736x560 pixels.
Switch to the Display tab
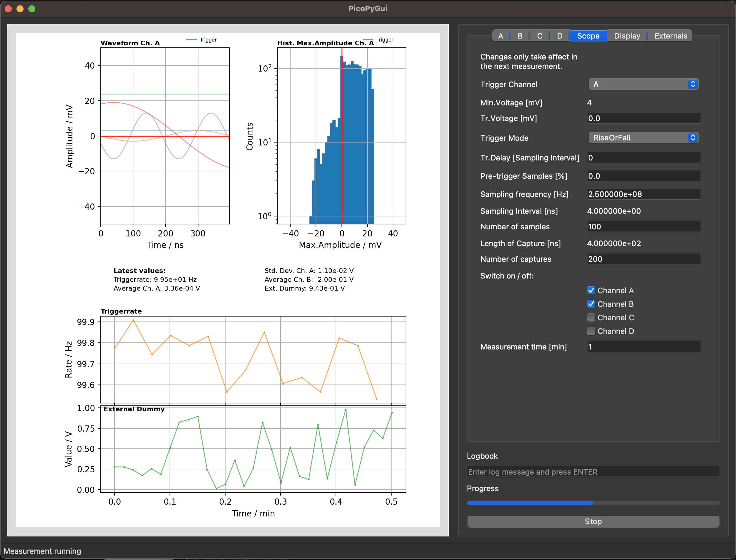pos(627,36)
